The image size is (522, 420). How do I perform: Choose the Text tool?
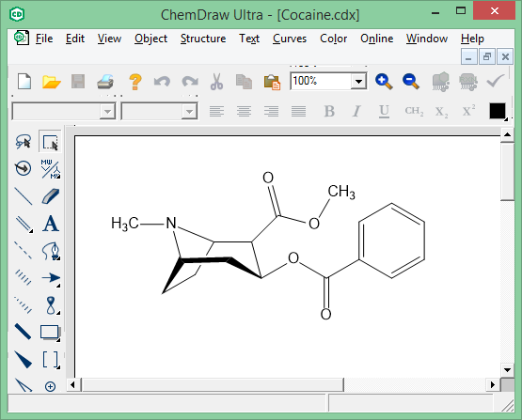(50, 223)
